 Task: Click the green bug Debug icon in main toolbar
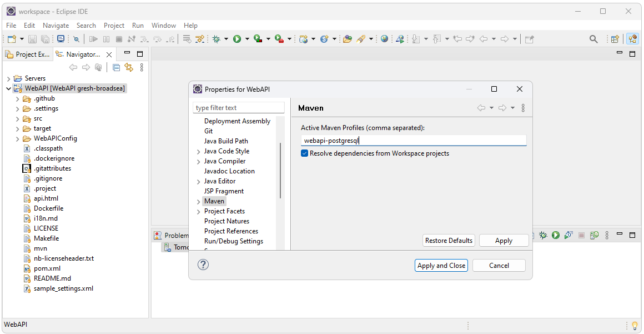click(216, 39)
